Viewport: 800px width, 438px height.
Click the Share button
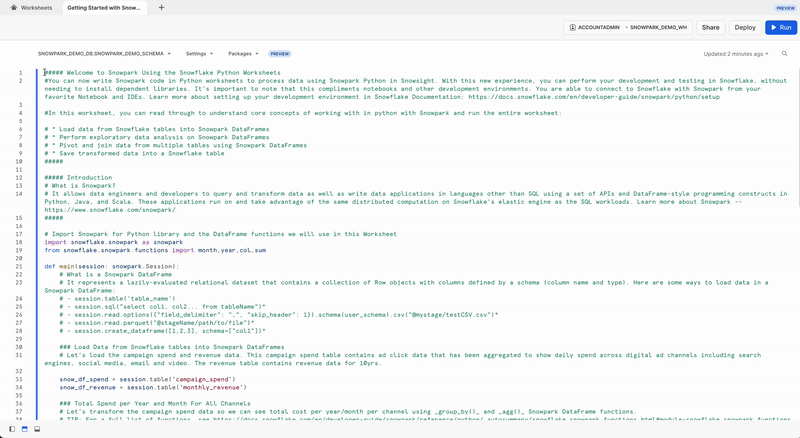(x=710, y=28)
